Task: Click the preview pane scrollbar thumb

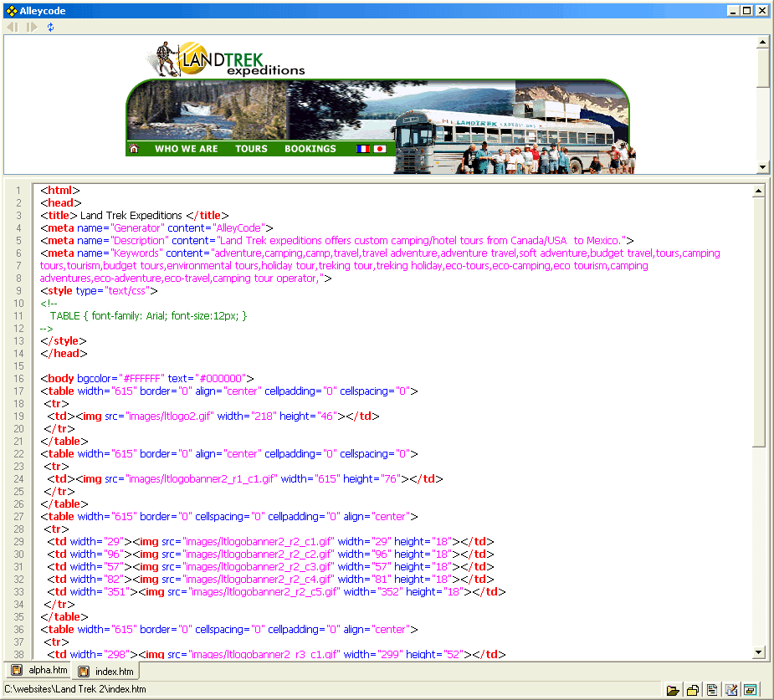Action: [762, 68]
